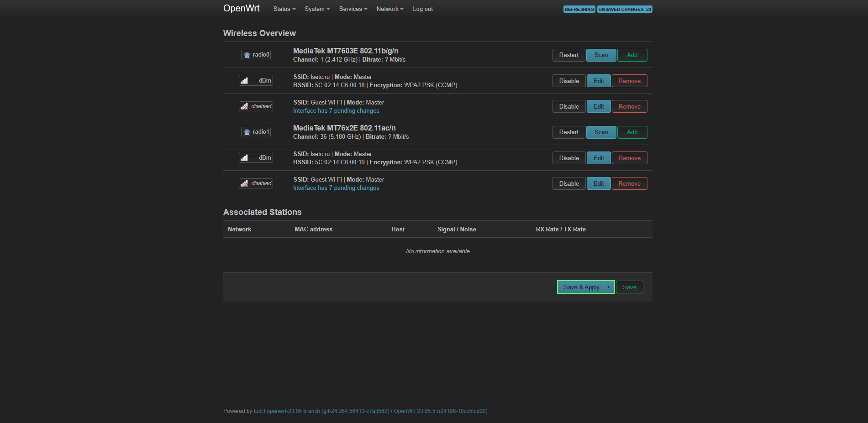
Task: Remove Guest Wi-Fi on radio1
Action: click(x=629, y=183)
